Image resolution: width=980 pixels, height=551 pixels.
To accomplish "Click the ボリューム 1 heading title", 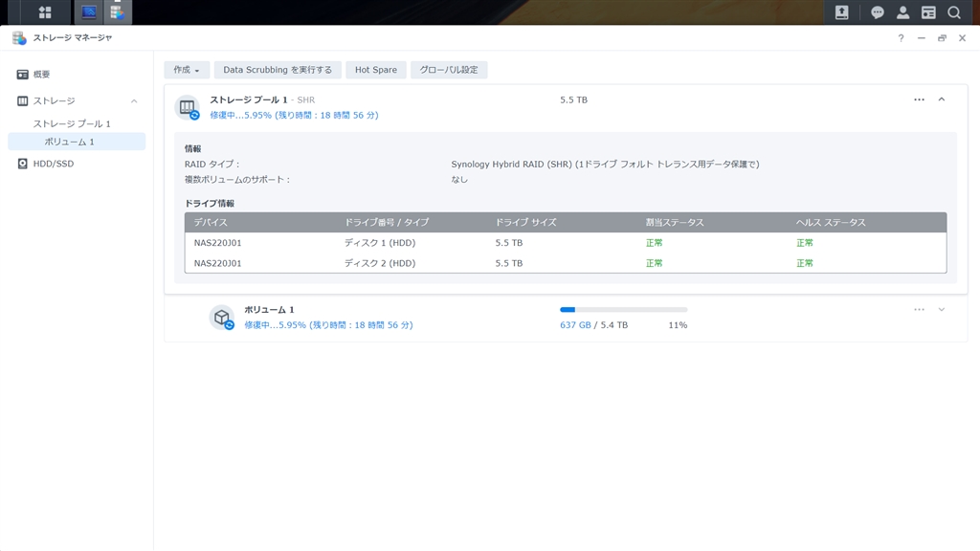I will pyautogui.click(x=269, y=310).
